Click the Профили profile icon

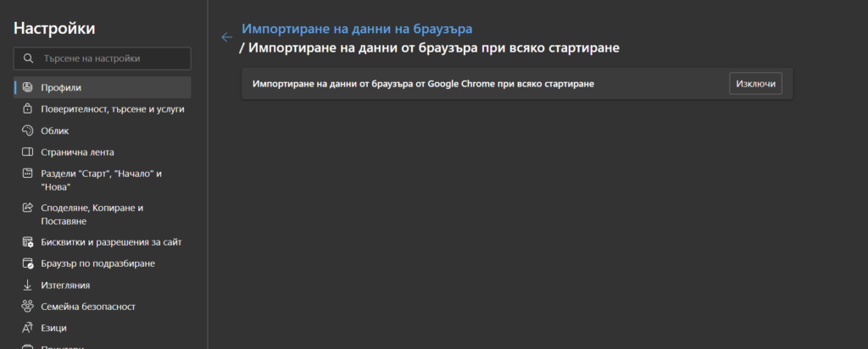click(x=28, y=87)
